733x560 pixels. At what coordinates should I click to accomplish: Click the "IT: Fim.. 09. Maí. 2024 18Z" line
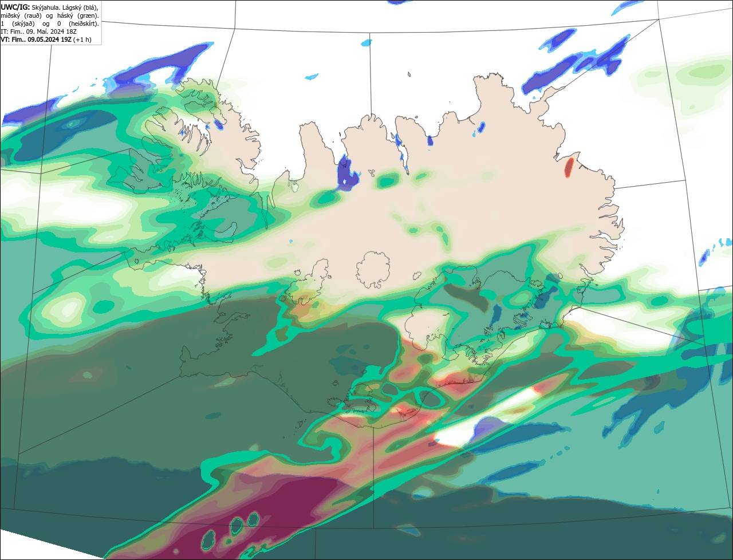point(38,32)
